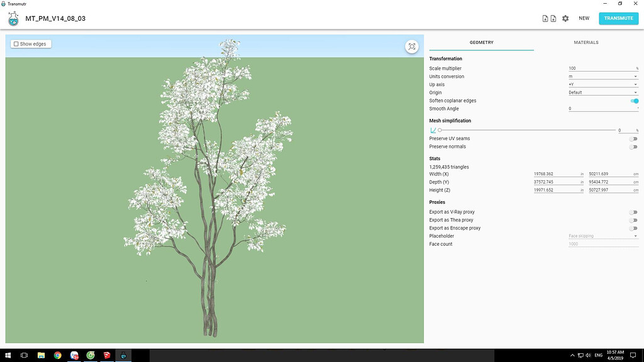The image size is (644, 362).
Task: Expand the Up axis dropdown
Action: pos(602,84)
